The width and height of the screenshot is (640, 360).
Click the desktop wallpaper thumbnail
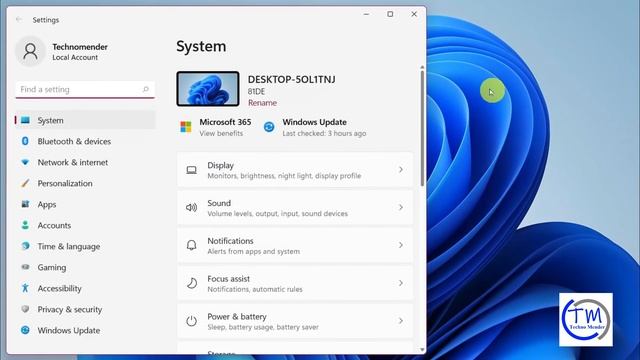(x=208, y=89)
